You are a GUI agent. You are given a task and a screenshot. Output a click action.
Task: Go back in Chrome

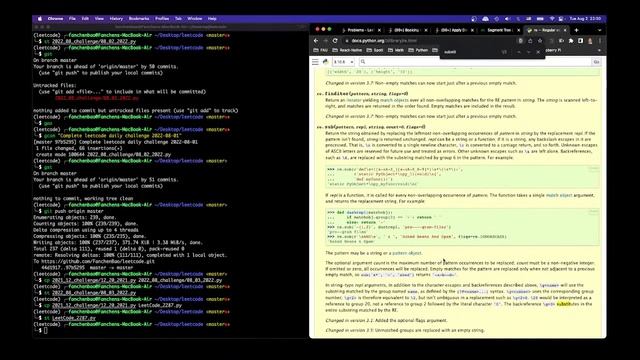pyautogui.click(x=316, y=41)
